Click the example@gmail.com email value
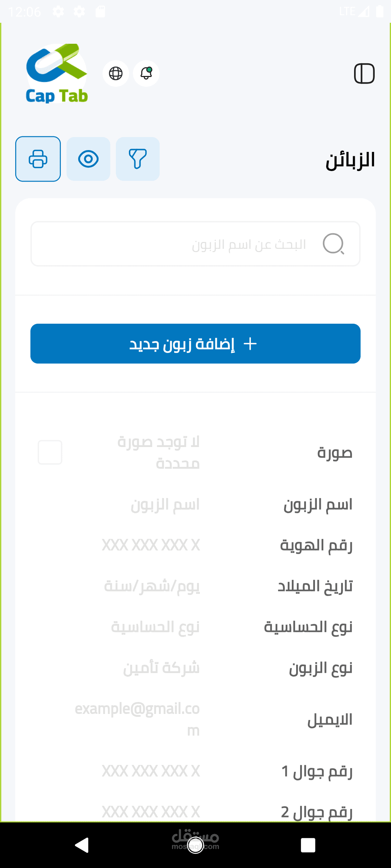 tap(138, 719)
